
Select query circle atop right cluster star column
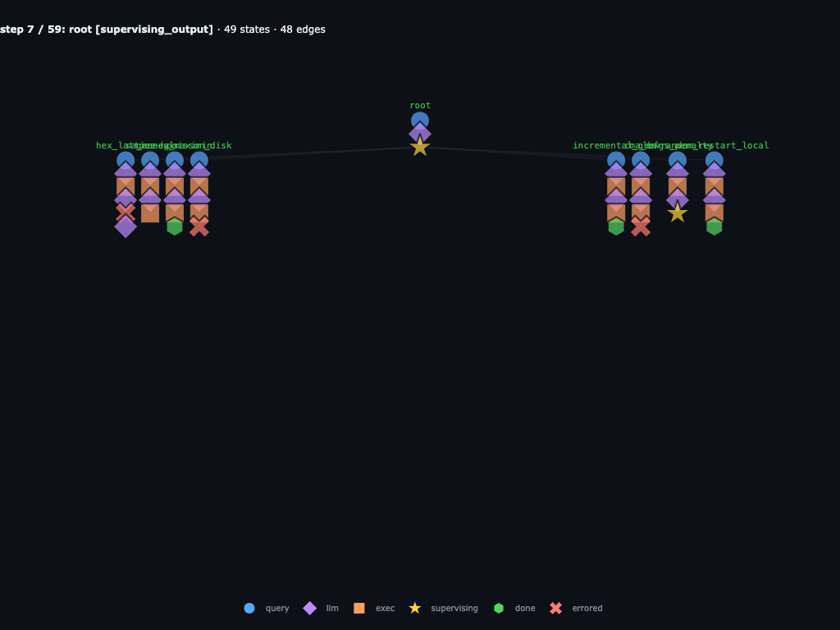click(x=677, y=160)
